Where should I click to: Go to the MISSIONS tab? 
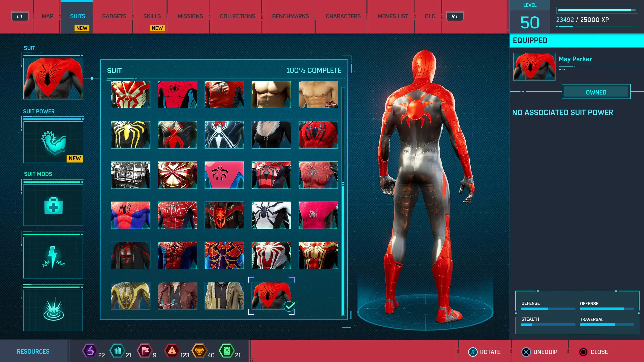(x=190, y=16)
